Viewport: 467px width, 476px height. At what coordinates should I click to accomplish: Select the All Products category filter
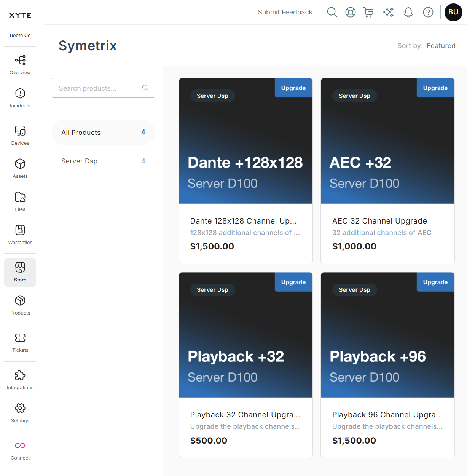pyautogui.click(x=104, y=133)
